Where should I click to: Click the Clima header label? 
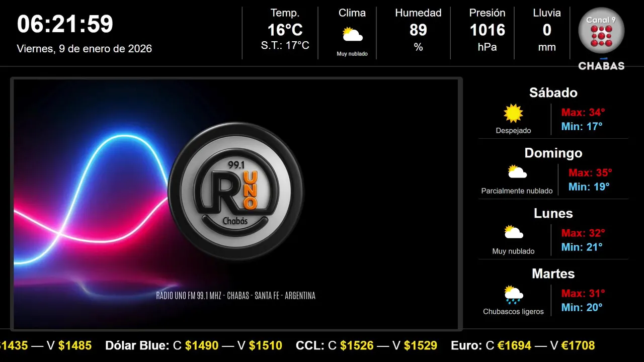(x=352, y=13)
